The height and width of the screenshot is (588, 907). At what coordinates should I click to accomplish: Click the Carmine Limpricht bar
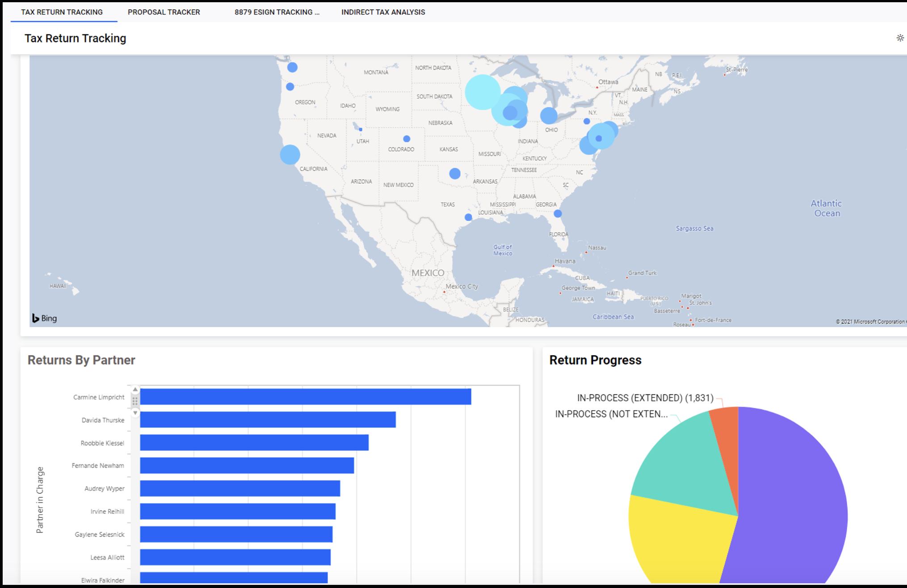point(305,397)
